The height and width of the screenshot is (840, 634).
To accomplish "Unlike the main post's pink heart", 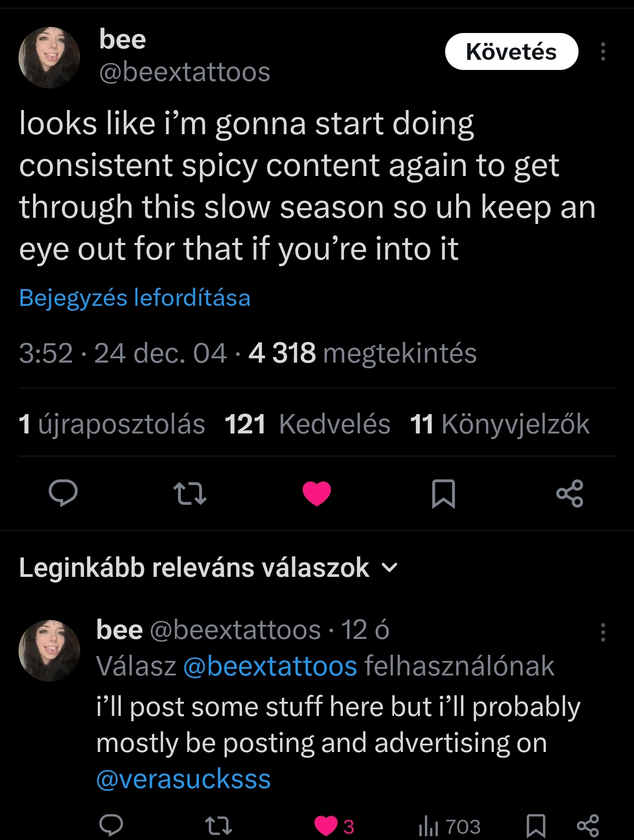I will (317, 493).
